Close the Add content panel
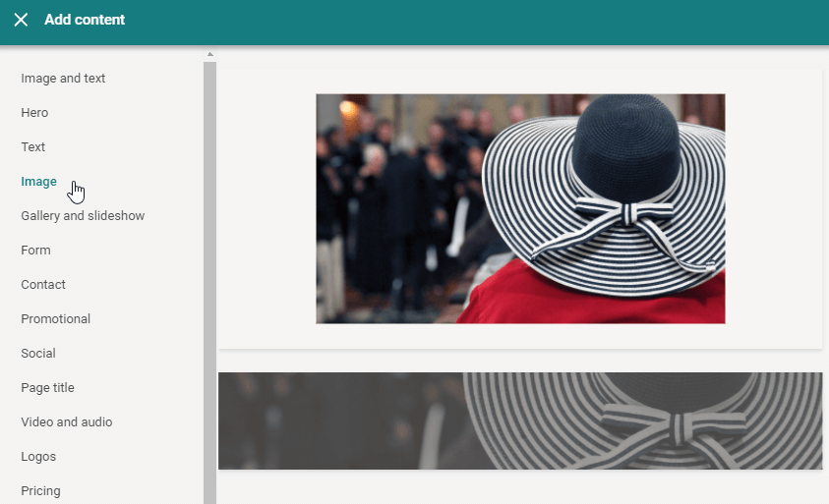This screenshot has height=504, width=829. coord(21,20)
